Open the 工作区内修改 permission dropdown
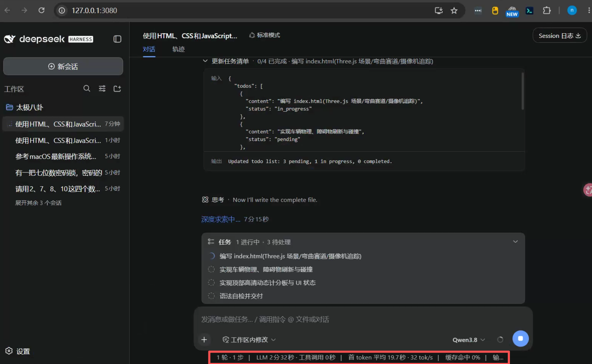The height and width of the screenshot is (364, 592). coord(249,340)
